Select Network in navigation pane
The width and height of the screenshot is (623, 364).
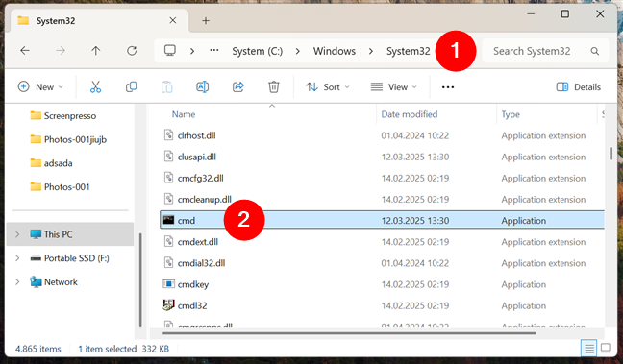click(x=54, y=281)
